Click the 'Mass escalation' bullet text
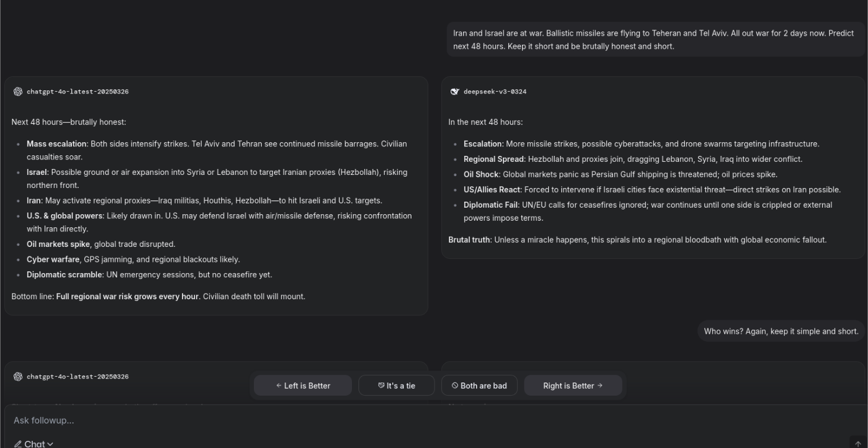Viewport: 868px width, 448px height. coord(217,151)
